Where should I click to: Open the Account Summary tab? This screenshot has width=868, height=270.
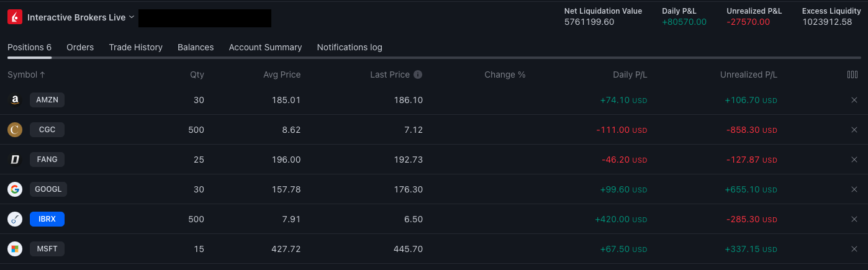pos(265,47)
